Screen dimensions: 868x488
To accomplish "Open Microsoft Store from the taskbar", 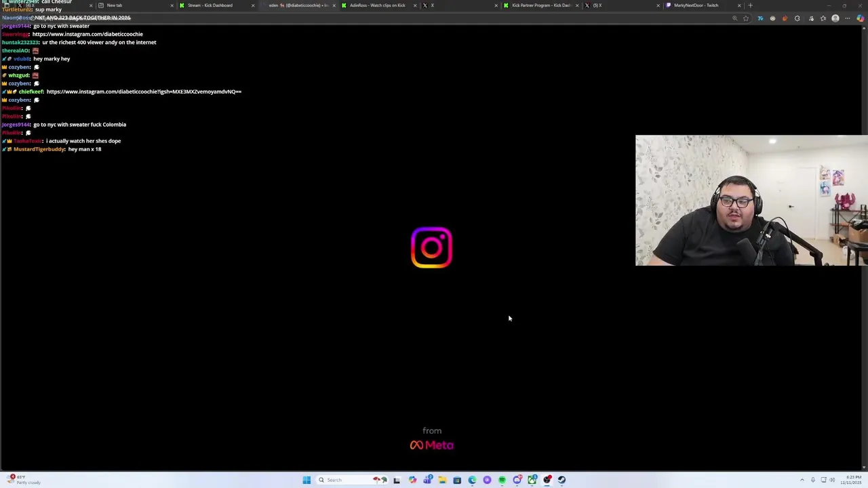I will (x=457, y=480).
